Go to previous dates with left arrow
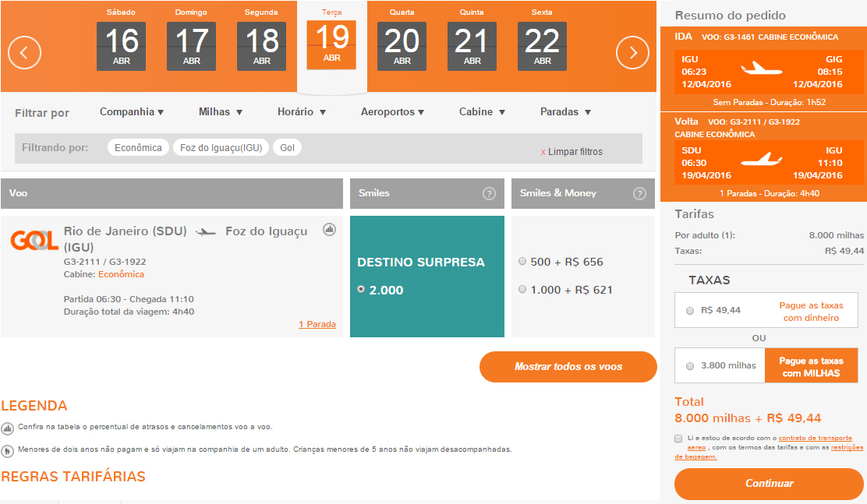This screenshot has height=504, width=867. 24,52
